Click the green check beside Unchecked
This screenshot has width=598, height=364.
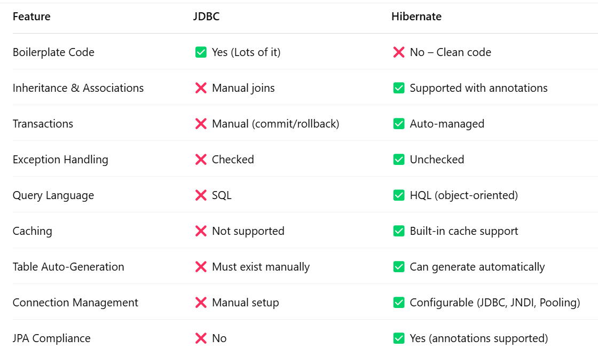(x=398, y=160)
